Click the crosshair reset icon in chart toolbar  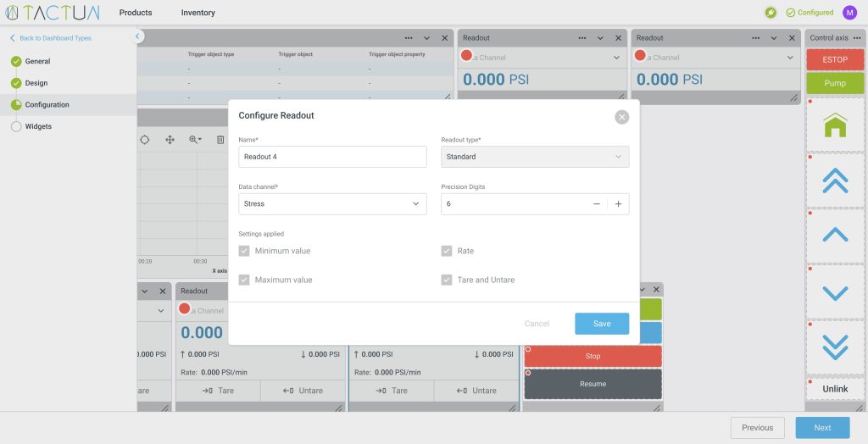tap(144, 140)
